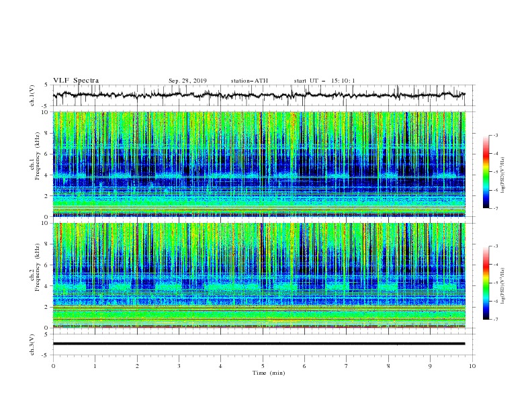
Task: Click the "Time (min)" axis title
Action: [x=269, y=373]
